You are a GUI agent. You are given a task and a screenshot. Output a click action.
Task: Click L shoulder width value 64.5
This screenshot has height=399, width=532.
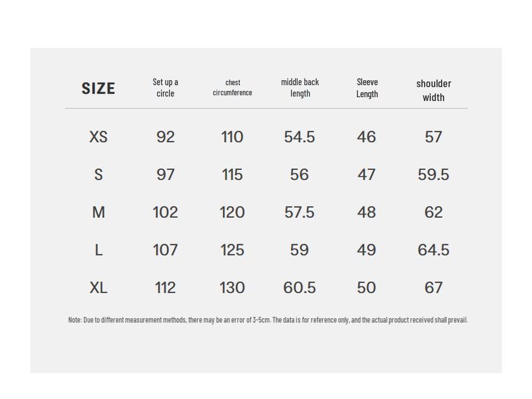433,250
